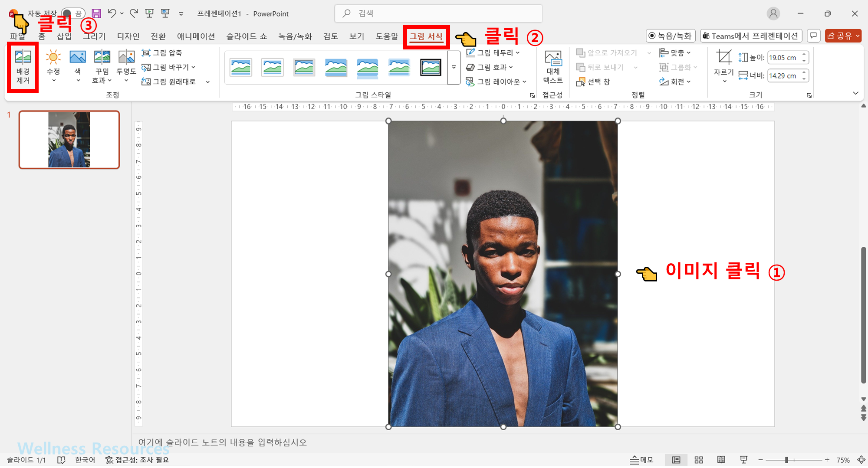
Task: Click the Redo icon
Action: coord(134,13)
